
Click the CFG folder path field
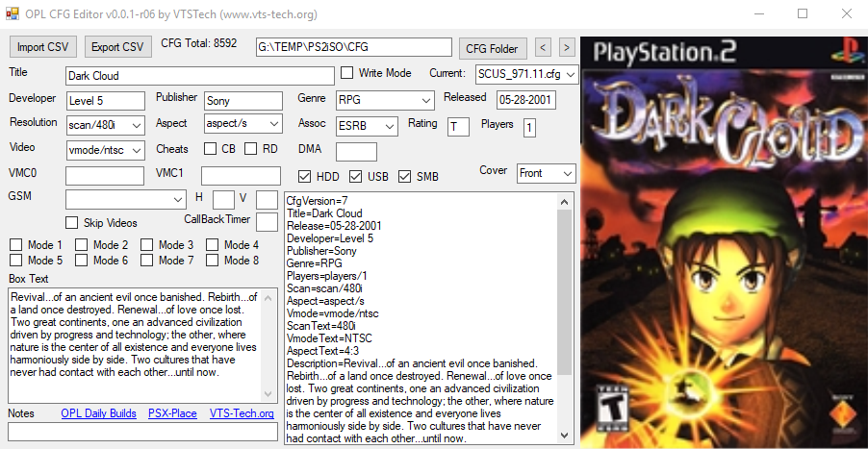354,47
